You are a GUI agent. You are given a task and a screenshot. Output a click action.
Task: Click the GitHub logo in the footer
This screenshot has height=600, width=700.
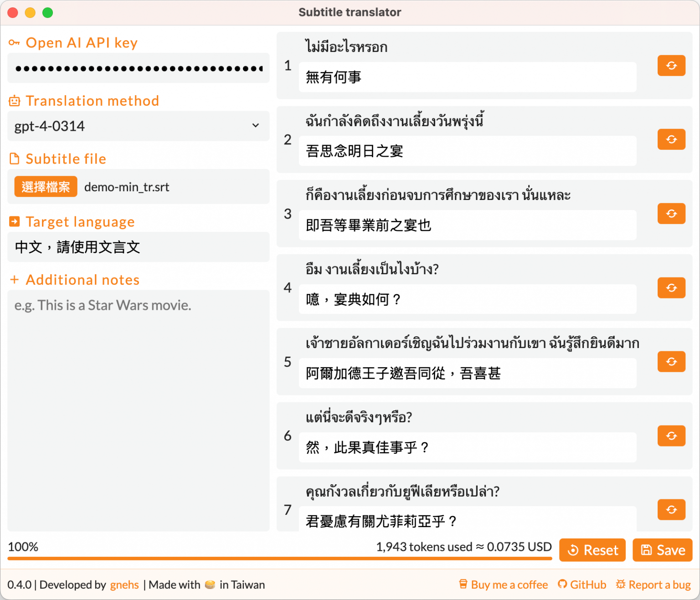pyautogui.click(x=563, y=585)
